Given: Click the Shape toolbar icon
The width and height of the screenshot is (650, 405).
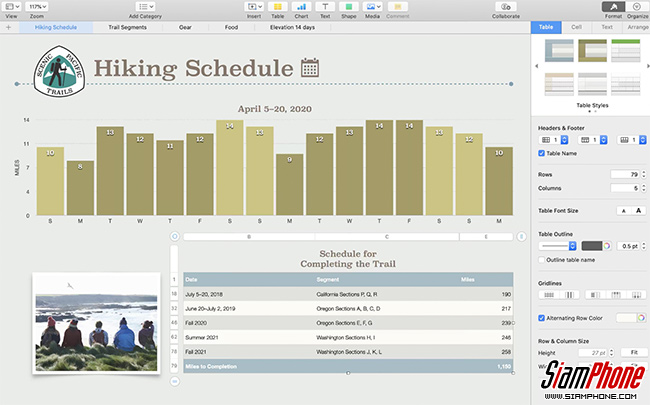Looking at the screenshot, I should click(349, 7).
